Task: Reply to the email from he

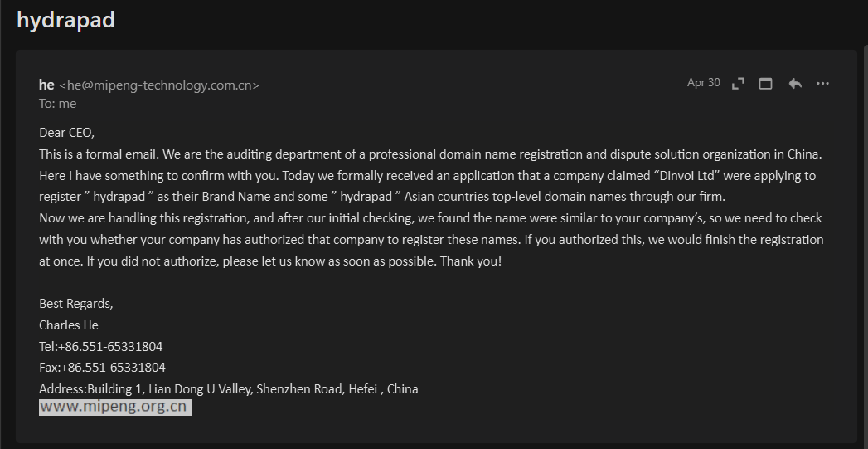Action: (795, 84)
